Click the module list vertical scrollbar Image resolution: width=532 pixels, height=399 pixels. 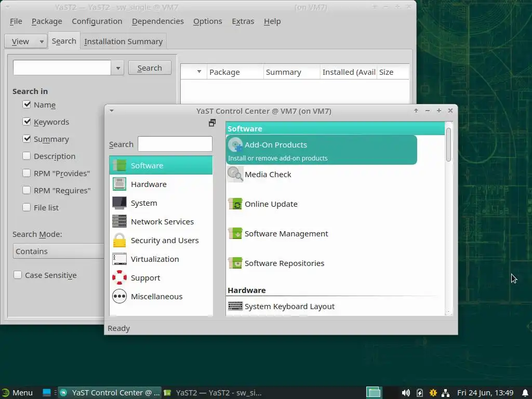click(448, 144)
